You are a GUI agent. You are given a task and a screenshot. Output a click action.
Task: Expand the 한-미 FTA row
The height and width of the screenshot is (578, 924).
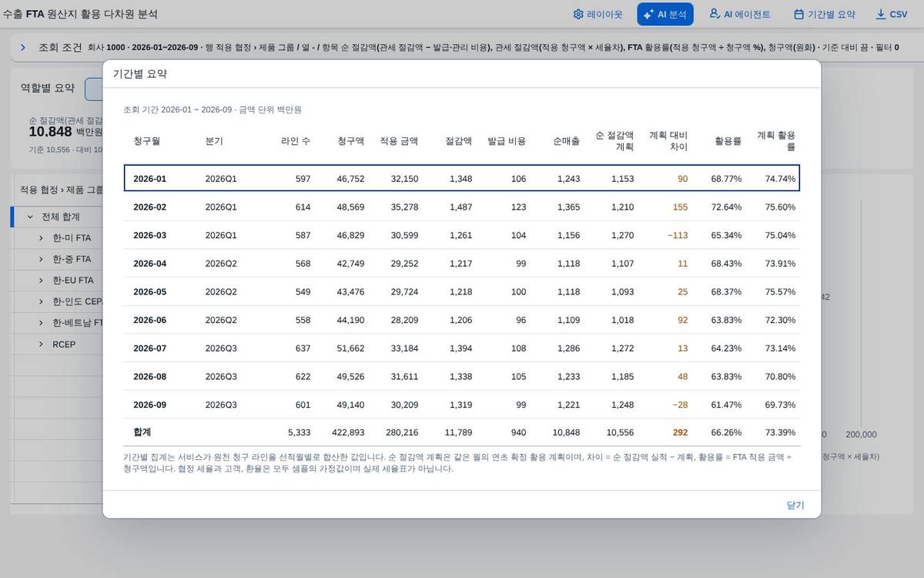pyautogui.click(x=41, y=237)
